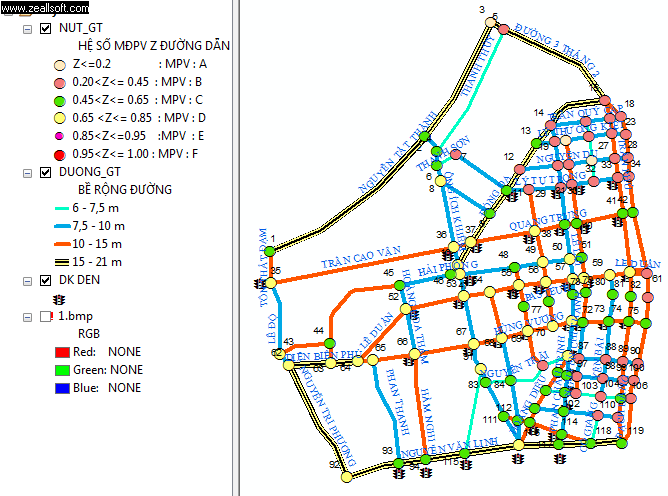Screen dimensions: 668x496
Task: Click the NGUYỄN VĂN LINH street label
Action: [x=449, y=448]
